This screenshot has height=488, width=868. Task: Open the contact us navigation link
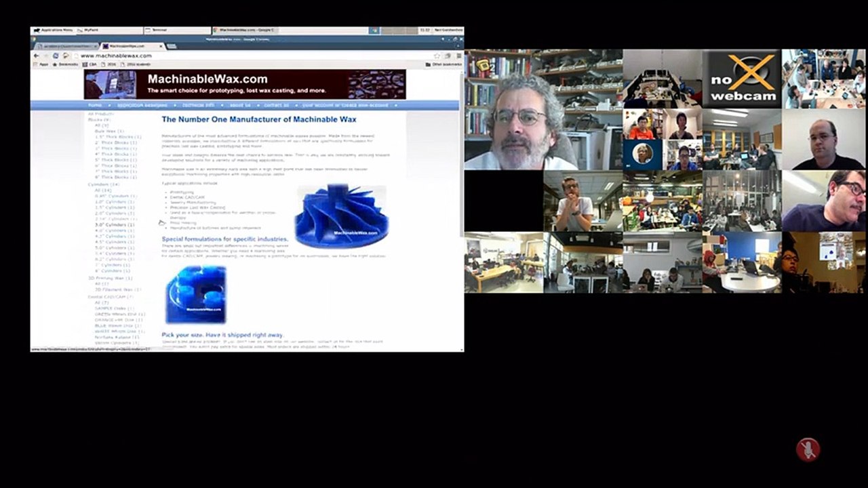[x=277, y=105]
